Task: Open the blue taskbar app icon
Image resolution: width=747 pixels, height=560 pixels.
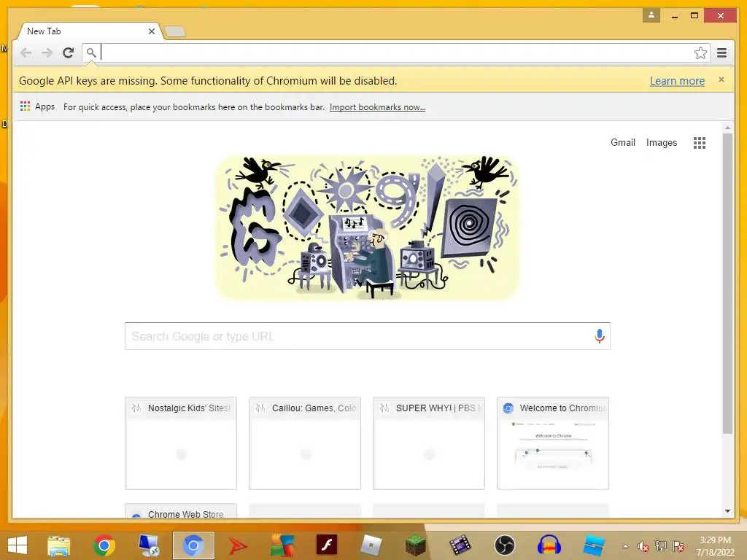Action: (594, 545)
